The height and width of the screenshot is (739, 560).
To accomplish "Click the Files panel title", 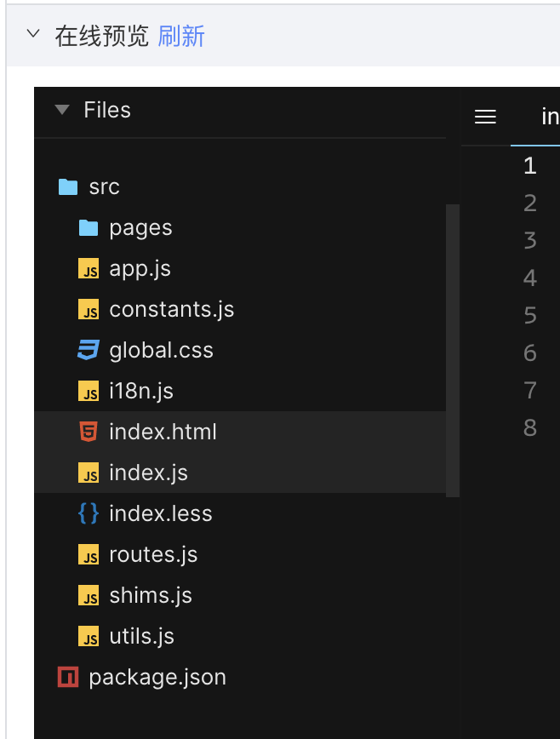I will [x=107, y=110].
